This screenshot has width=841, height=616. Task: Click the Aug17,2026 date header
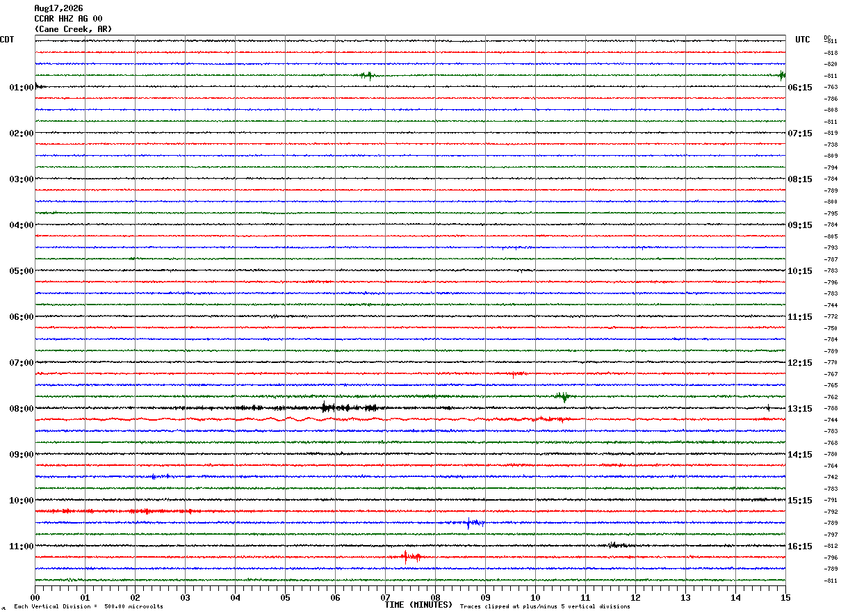[58, 8]
